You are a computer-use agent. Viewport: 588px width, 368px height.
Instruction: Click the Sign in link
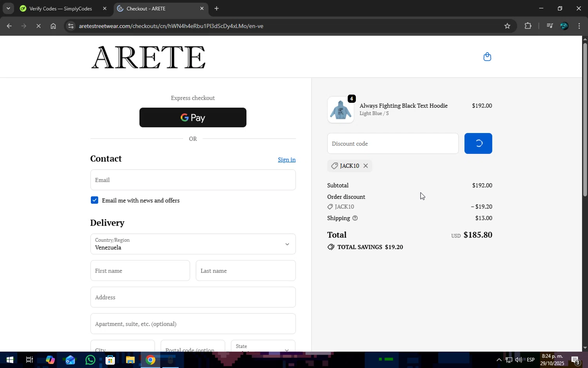[x=287, y=160]
